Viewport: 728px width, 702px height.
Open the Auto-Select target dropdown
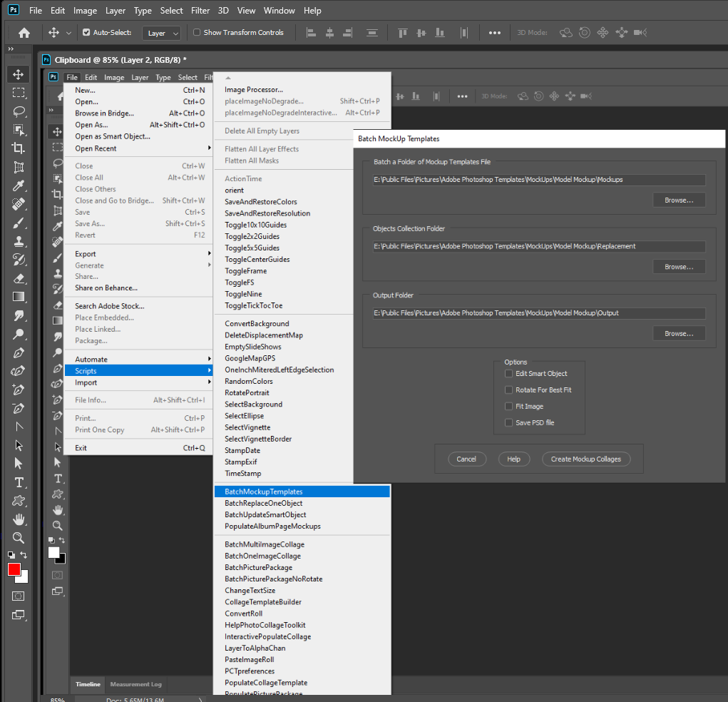[161, 33]
